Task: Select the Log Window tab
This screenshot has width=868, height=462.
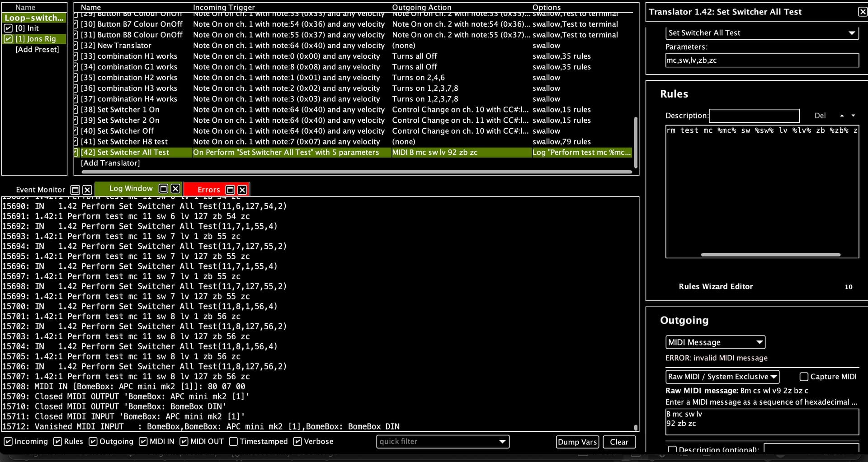Action: pos(131,189)
